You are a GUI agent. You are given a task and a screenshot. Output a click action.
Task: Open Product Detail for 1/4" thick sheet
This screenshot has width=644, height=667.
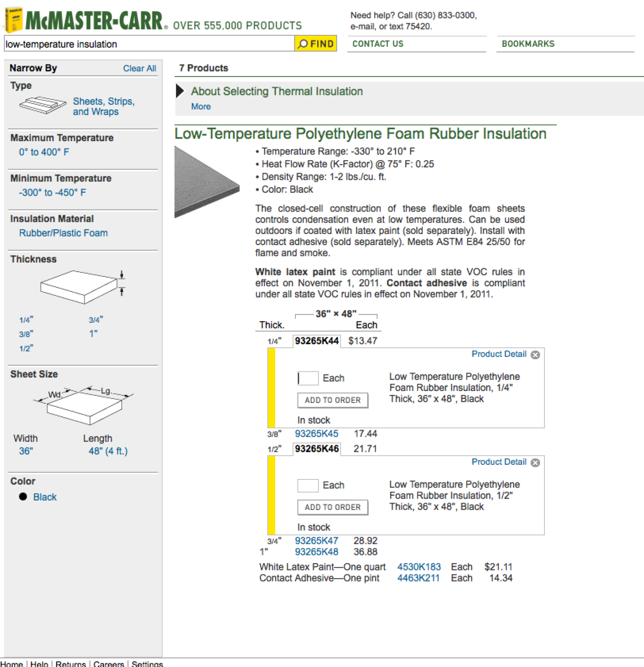tap(499, 354)
